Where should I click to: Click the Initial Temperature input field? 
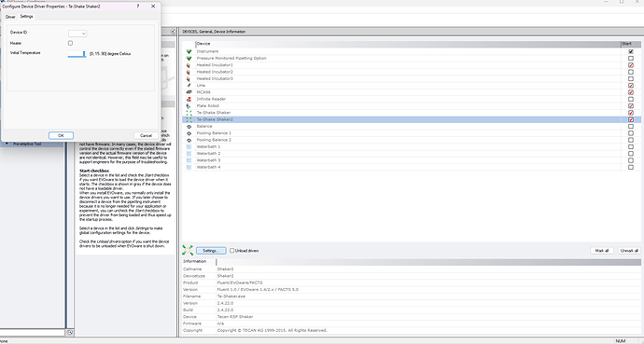76,54
